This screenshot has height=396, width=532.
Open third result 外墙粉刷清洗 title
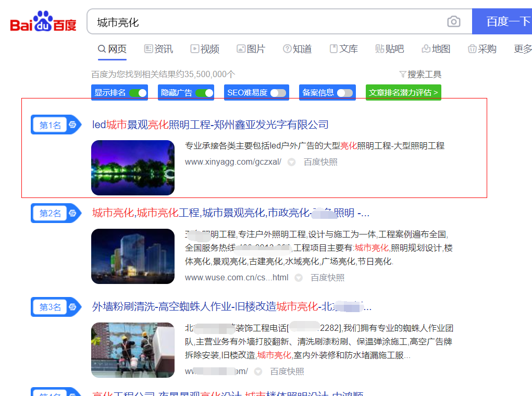pyautogui.click(x=232, y=306)
